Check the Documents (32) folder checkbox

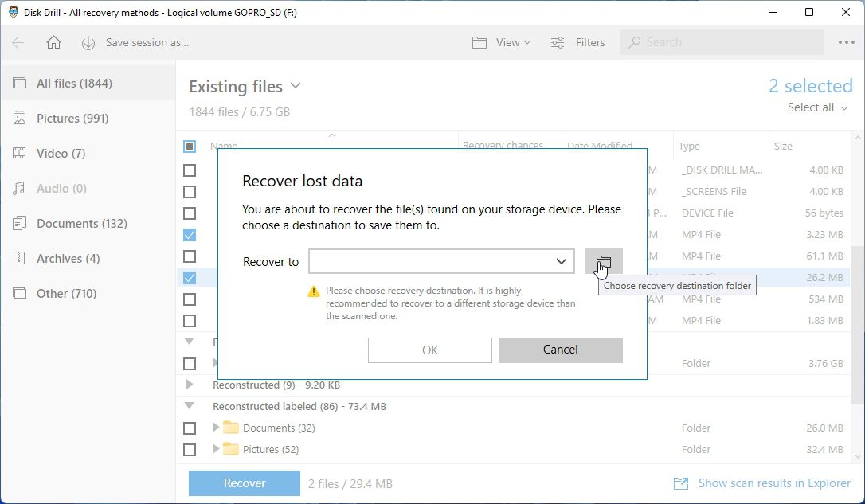(x=190, y=428)
